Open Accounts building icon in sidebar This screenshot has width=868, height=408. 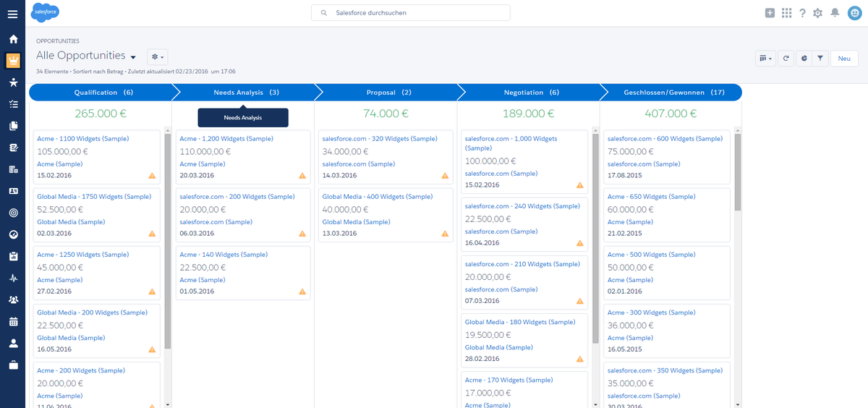click(x=13, y=169)
